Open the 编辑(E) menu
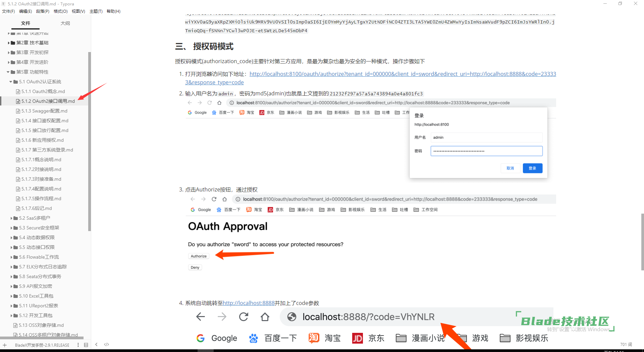The width and height of the screenshot is (644, 352). [25, 11]
